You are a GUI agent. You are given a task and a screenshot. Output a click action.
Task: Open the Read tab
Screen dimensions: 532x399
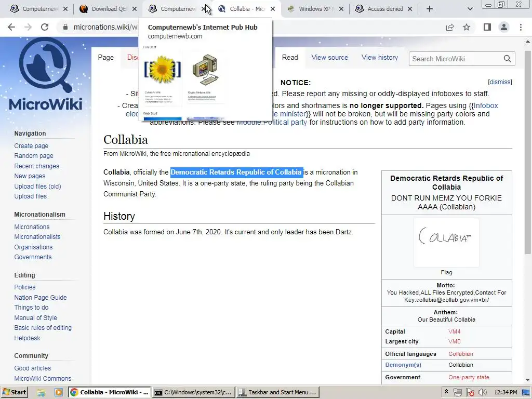coord(290,57)
